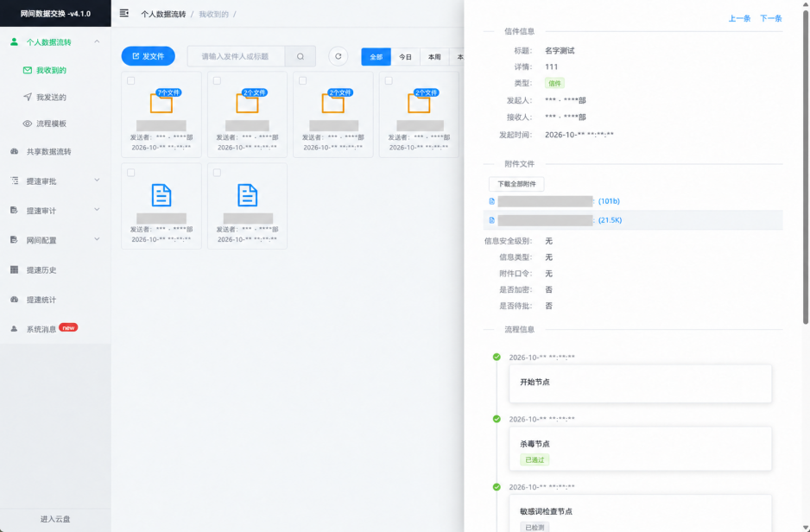Select the 全部 filter tab
Screen dimensions: 810x532
[377, 57]
